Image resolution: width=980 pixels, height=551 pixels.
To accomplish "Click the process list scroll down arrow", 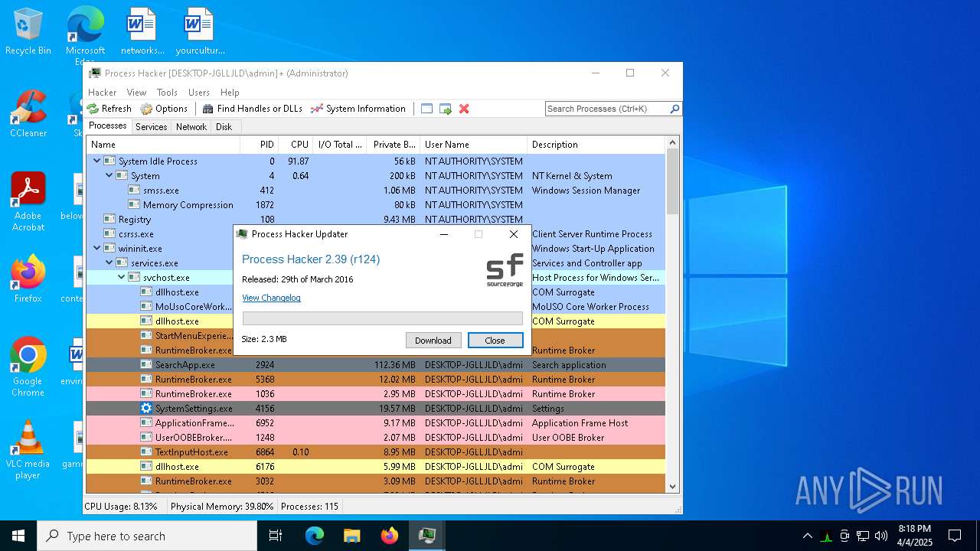I will [x=672, y=486].
